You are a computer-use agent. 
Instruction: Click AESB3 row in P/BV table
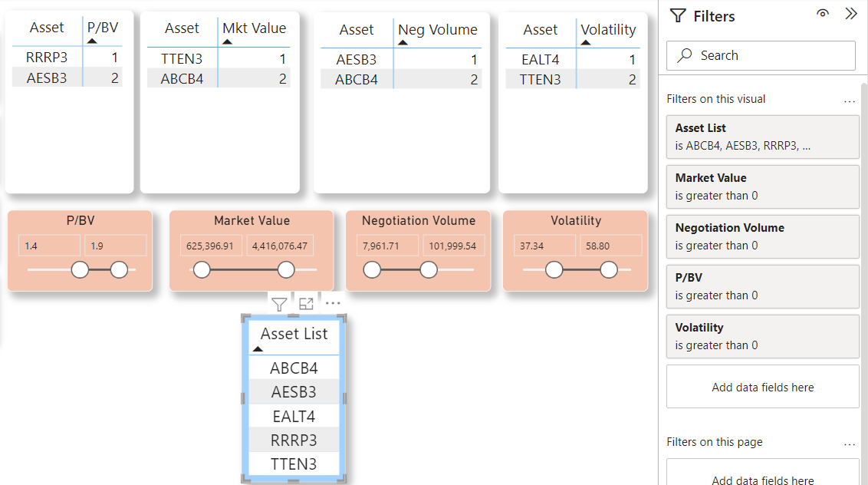[x=67, y=78]
